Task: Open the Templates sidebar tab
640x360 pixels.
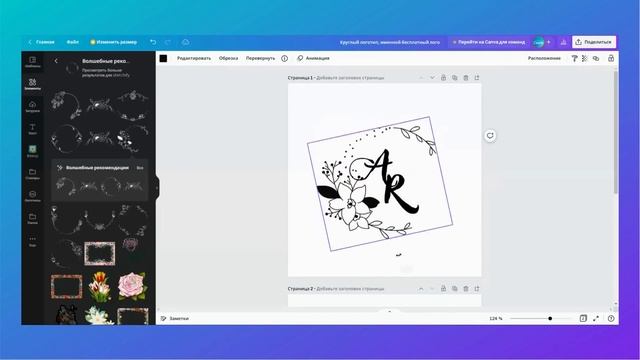Action: [x=33, y=62]
